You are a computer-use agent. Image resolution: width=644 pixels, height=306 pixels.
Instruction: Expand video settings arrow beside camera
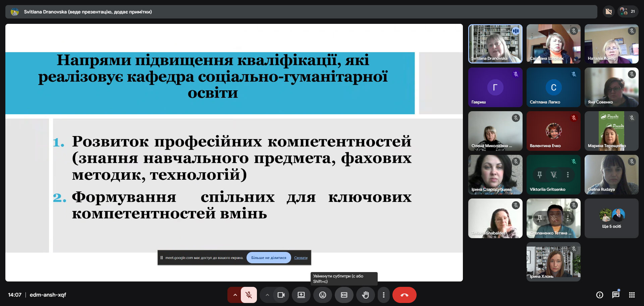point(267,295)
